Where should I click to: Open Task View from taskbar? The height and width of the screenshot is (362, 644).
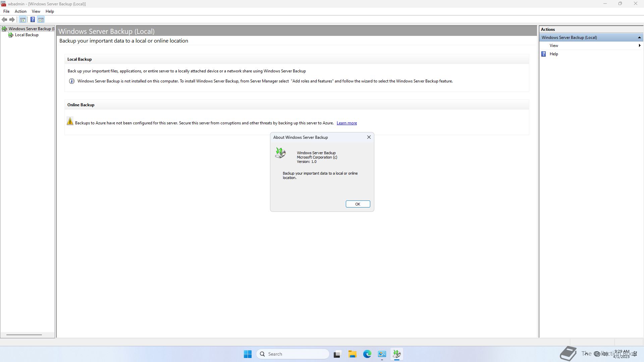(337, 354)
